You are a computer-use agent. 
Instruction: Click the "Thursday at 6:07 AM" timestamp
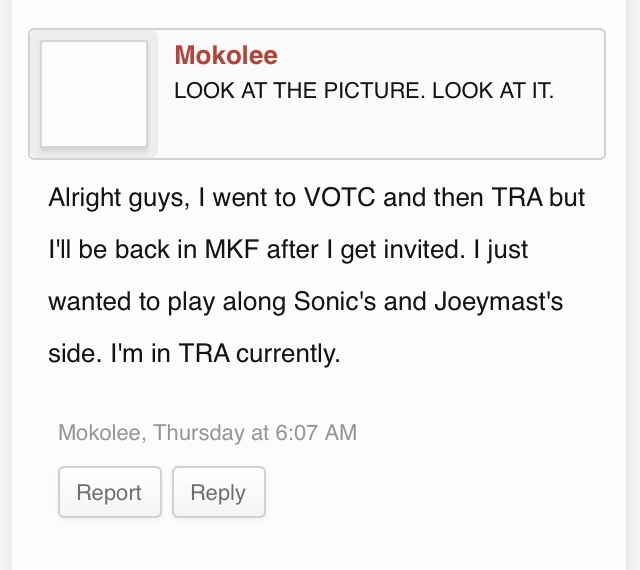pos(255,433)
